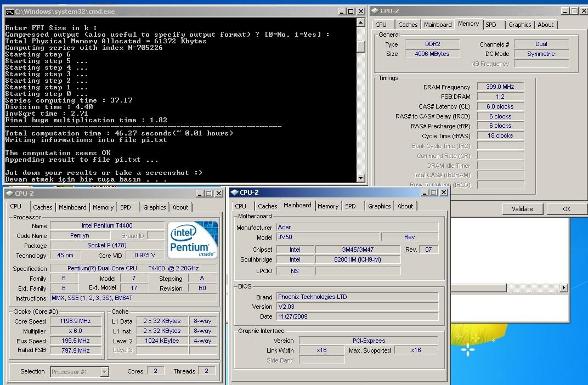Click the Phoenix Technologies LTD BIOS brand
588x385 pixels.
358,297
